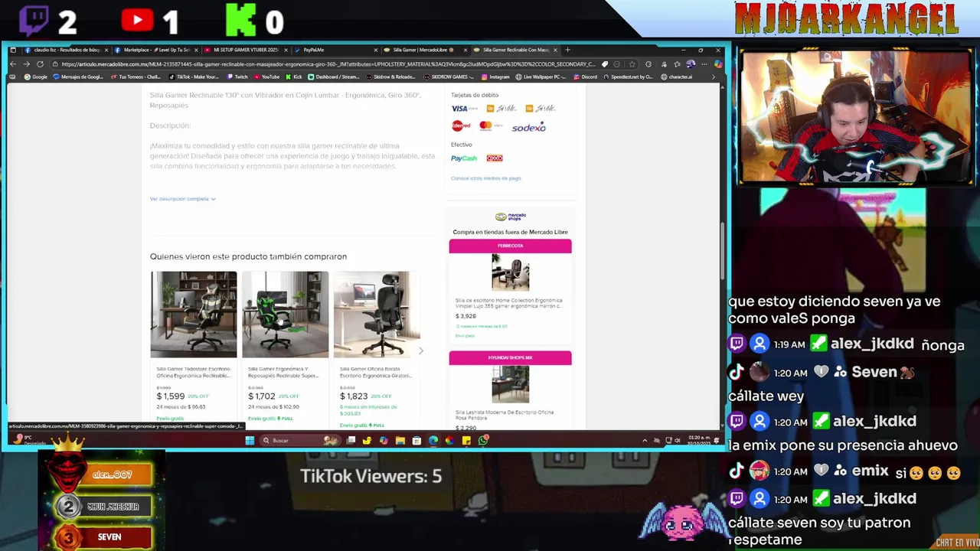Screen dimensions: 980x551
Task: Click the $ 1,823 price
Action: point(354,396)
